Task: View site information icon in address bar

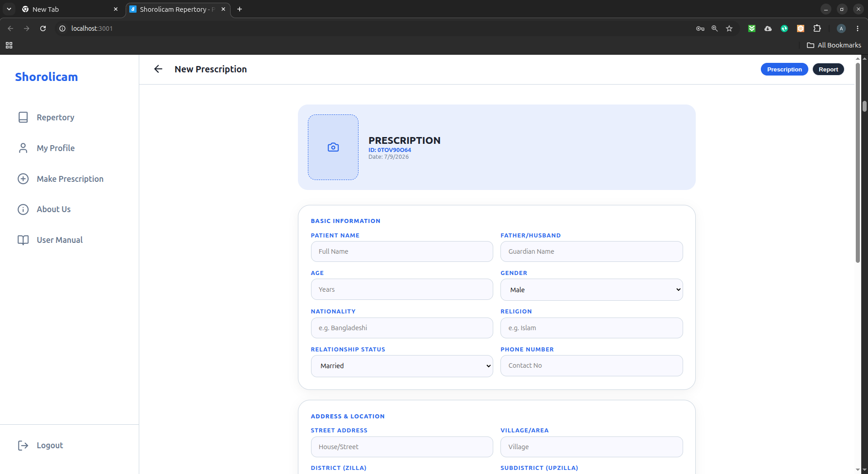Action: (62, 28)
